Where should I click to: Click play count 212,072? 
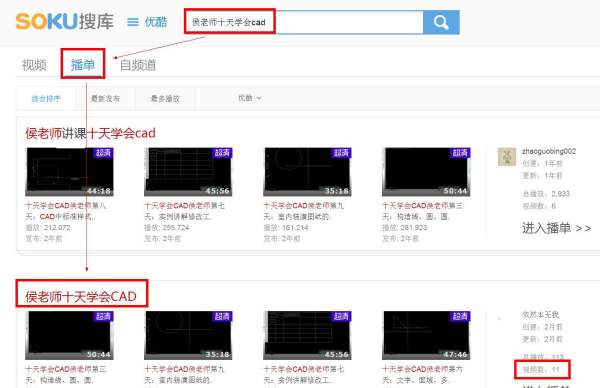click(48, 227)
